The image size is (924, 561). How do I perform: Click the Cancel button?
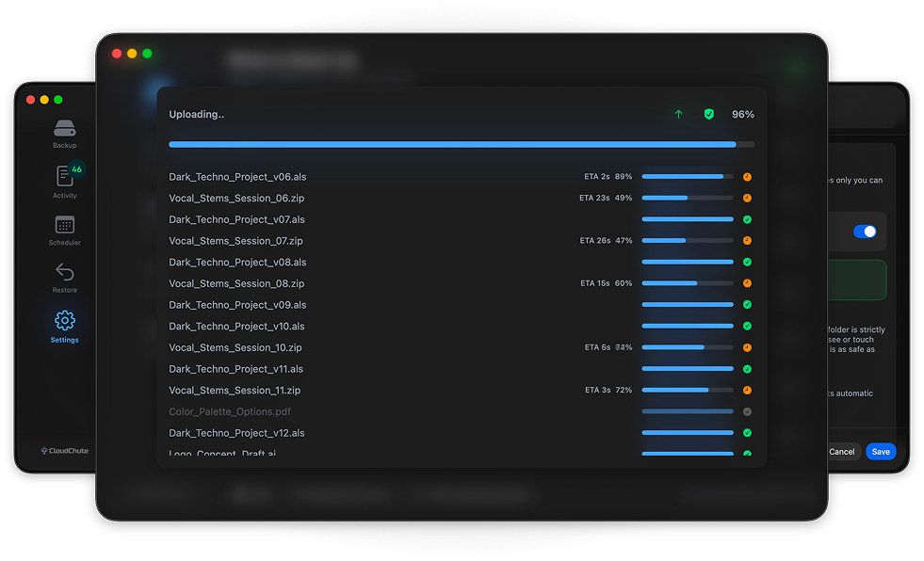point(842,452)
